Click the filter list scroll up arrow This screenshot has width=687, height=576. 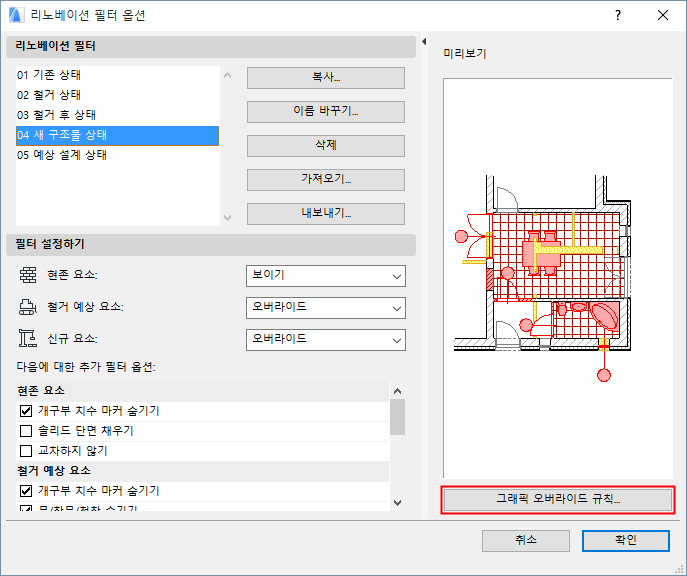click(227, 75)
